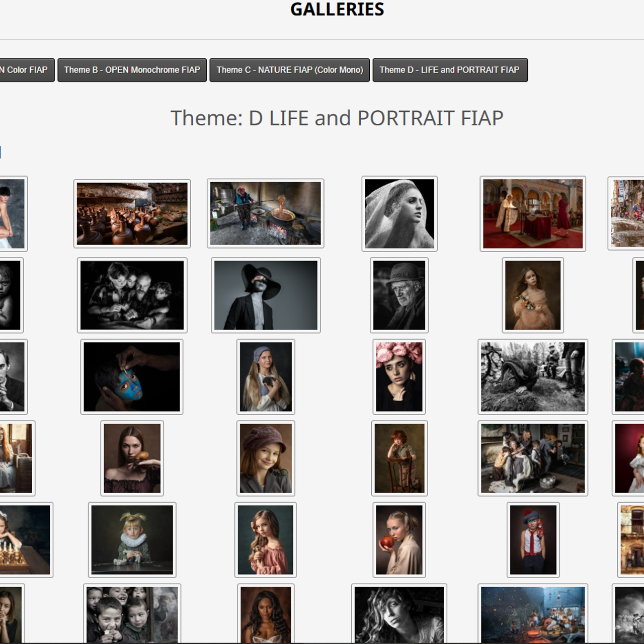Open smiling girl in purple cap portrait

[x=266, y=458]
